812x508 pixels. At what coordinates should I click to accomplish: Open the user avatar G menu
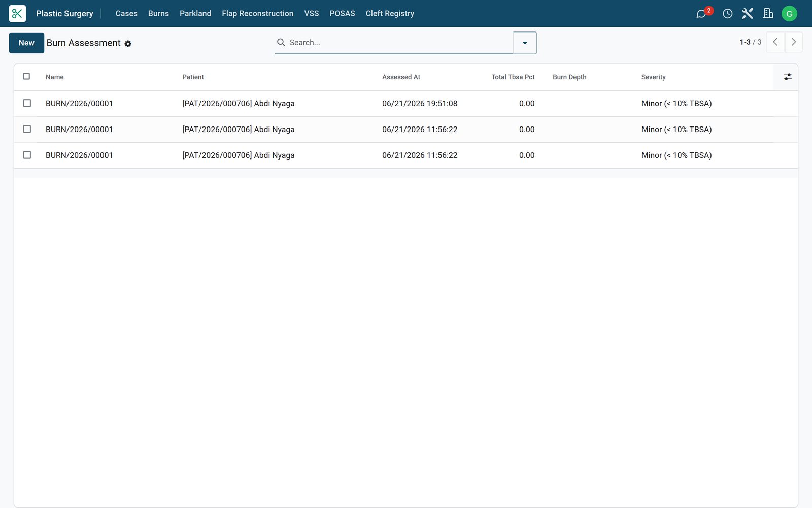pos(789,14)
